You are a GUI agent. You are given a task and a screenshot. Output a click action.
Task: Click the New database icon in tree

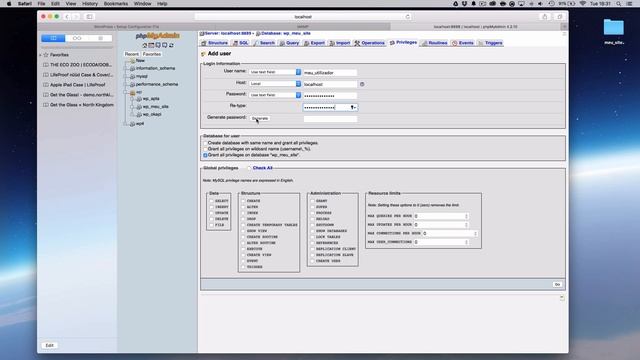click(132, 60)
